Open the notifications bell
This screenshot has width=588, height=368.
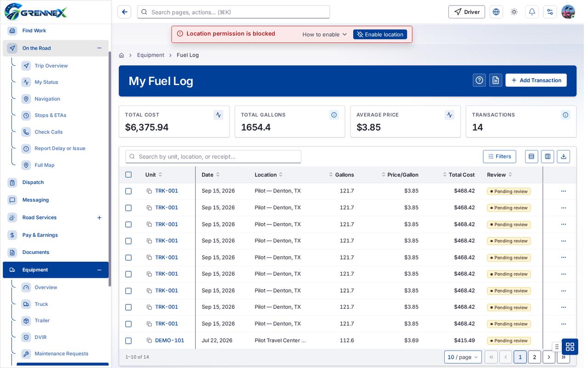coord(532,12)
